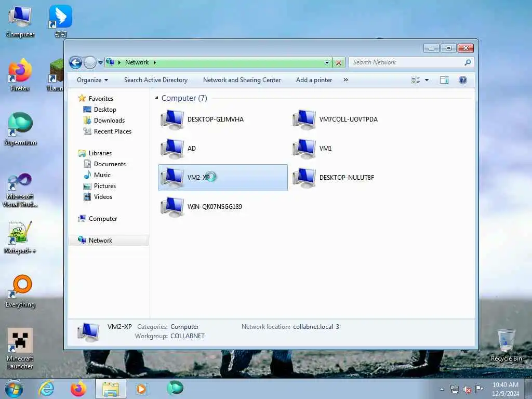
Task: Open Downloads in Favorites
Action: (x=109, y=121)
